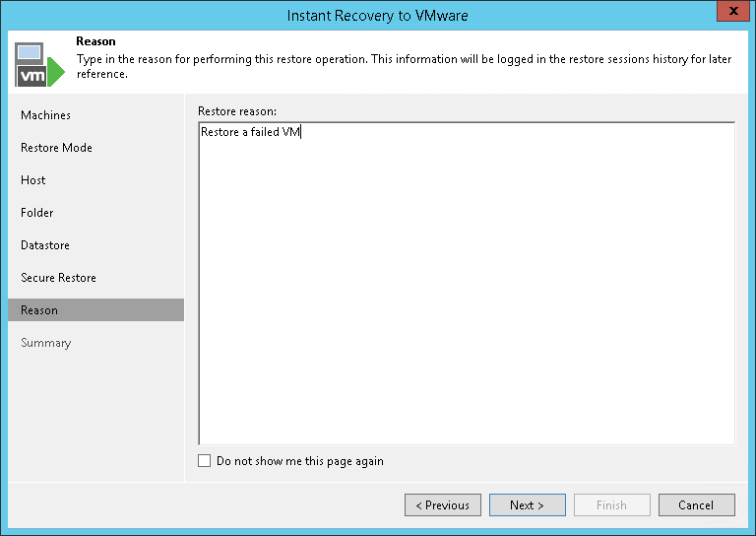Click the bold Reason heading at top
756x536 pixels.
pos(95,41)
